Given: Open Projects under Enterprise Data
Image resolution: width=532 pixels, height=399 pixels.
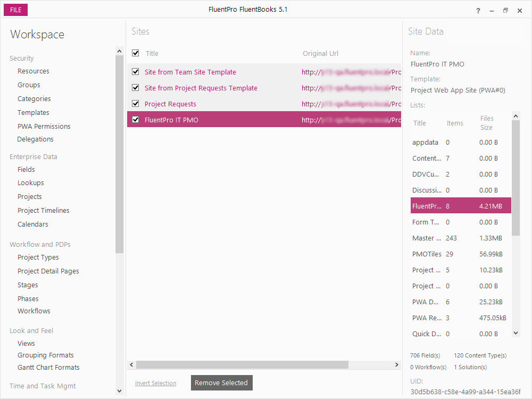Looking at the screenshot, I should 29,197.
